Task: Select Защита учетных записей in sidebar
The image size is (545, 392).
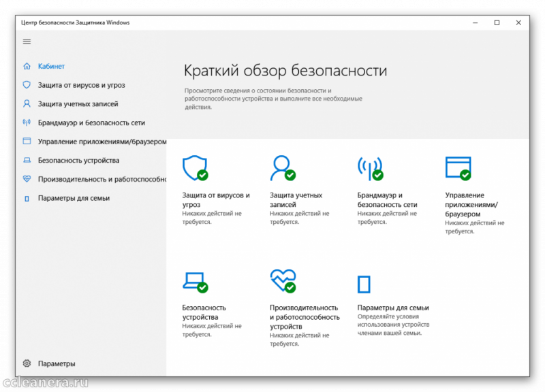Action: (78, 104)
